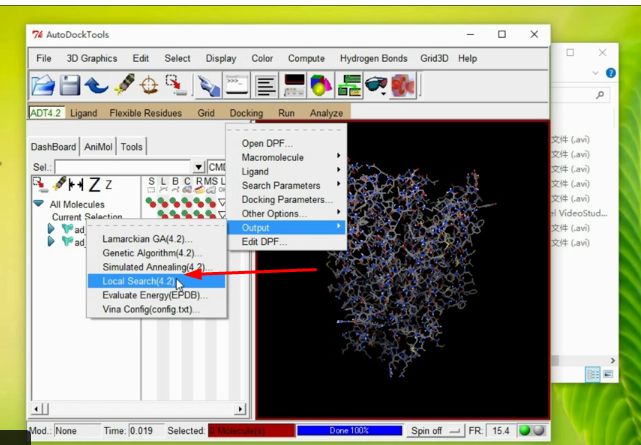Click the Grid menu in the ADT toolbar
The height and width of the screenshot is (445, 641).
[206, 113]
